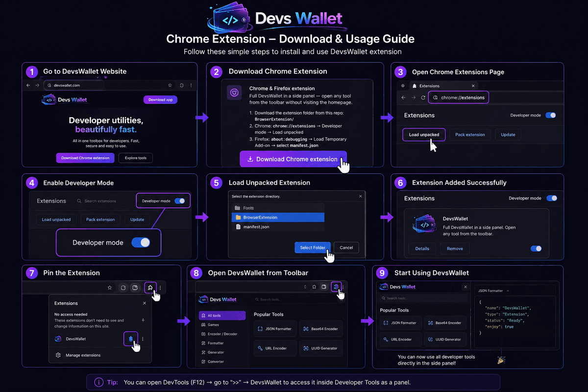Select manifest.json file in step 5 dialog

[x=278, y=227]
